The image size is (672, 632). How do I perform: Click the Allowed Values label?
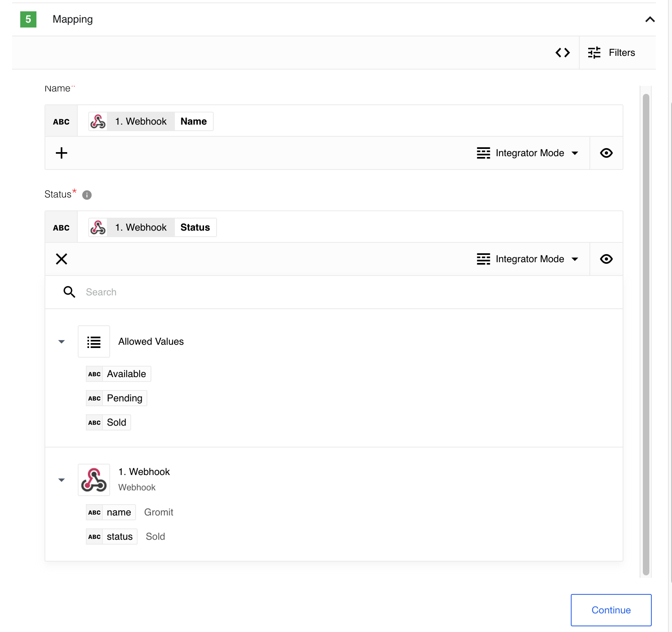coord(151,341)
